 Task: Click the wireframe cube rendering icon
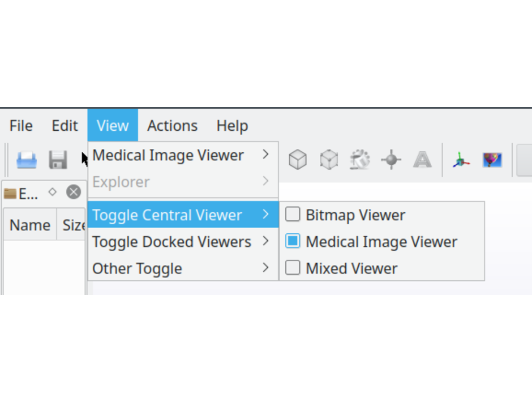click(x=329, y=160)
